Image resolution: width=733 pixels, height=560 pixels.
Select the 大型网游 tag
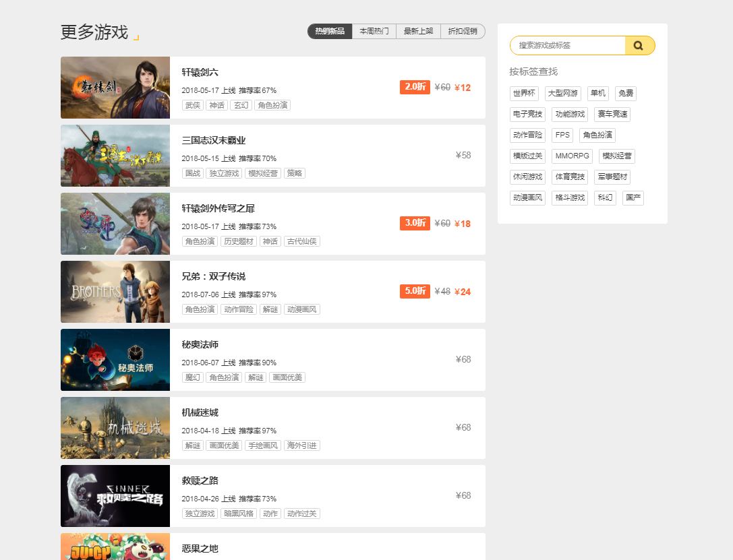(x=563, y=94)
